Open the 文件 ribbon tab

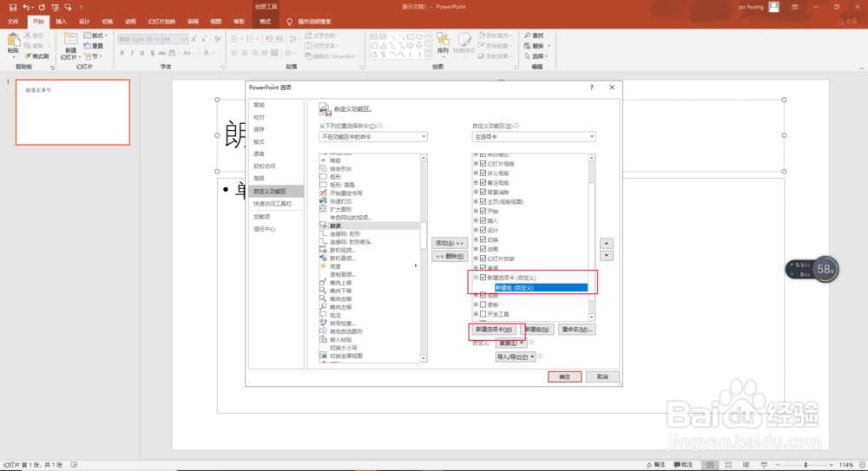pyautogui.click(x=13, y=22)
